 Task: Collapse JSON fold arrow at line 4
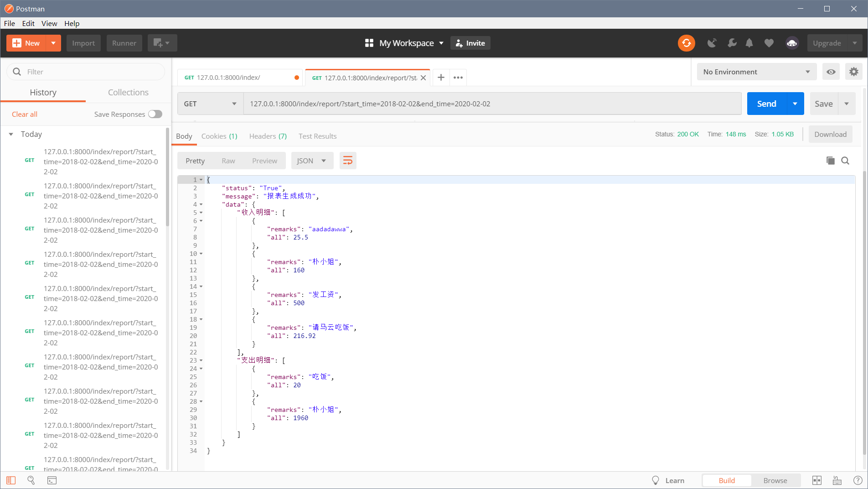[x=201, y=204]
